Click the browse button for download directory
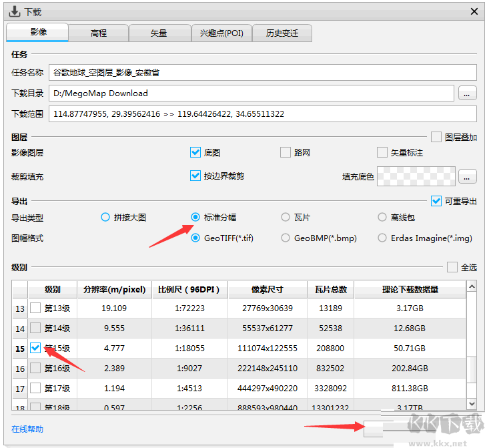 (467, 93)
